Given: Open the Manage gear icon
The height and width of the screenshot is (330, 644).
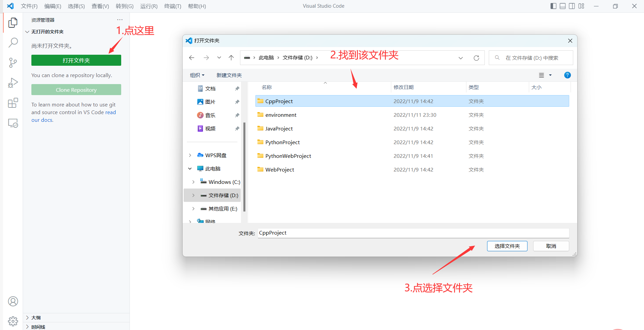Looking at the screenshot, I should (13, 321).
